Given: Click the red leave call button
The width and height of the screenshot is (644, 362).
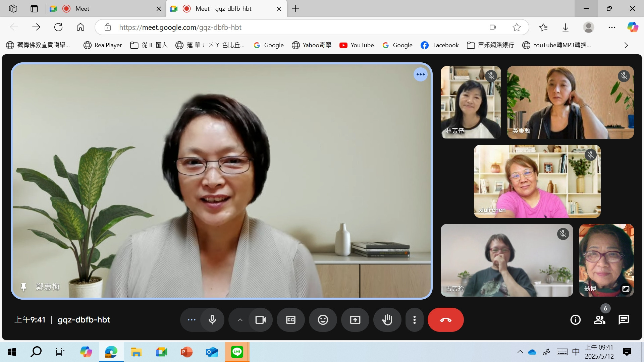Looking at the screenshot, I should click(x=445, y=320).
